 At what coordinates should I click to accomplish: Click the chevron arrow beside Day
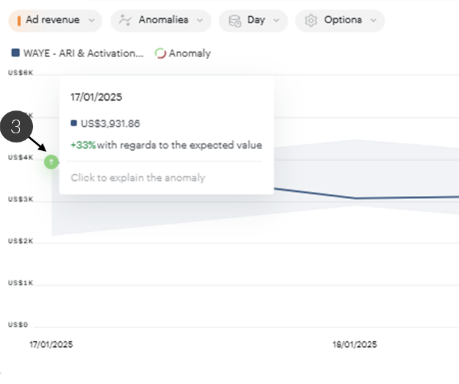click(276, 21)
